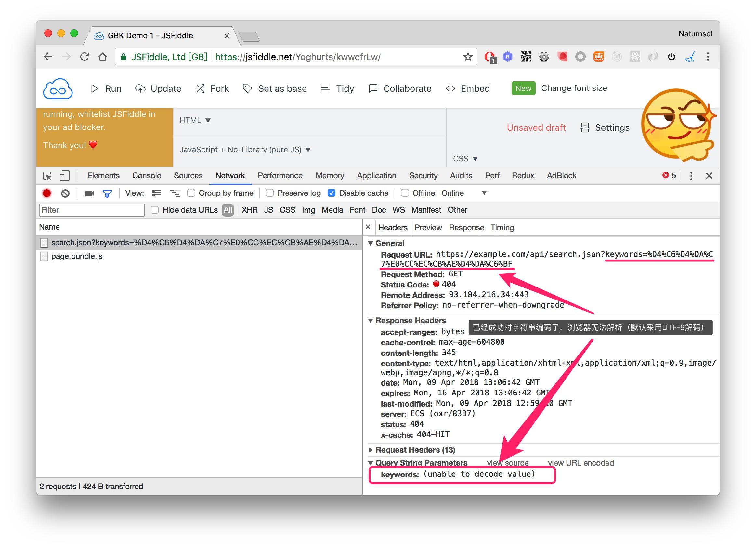This screenshot has height=547, width=756.
Task: Open DevTools three-dot customize menu
Action: (691, 176)
